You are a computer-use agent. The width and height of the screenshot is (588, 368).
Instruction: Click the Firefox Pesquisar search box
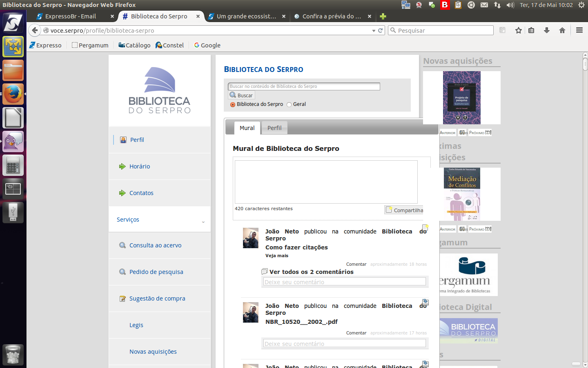pos(441,30)
